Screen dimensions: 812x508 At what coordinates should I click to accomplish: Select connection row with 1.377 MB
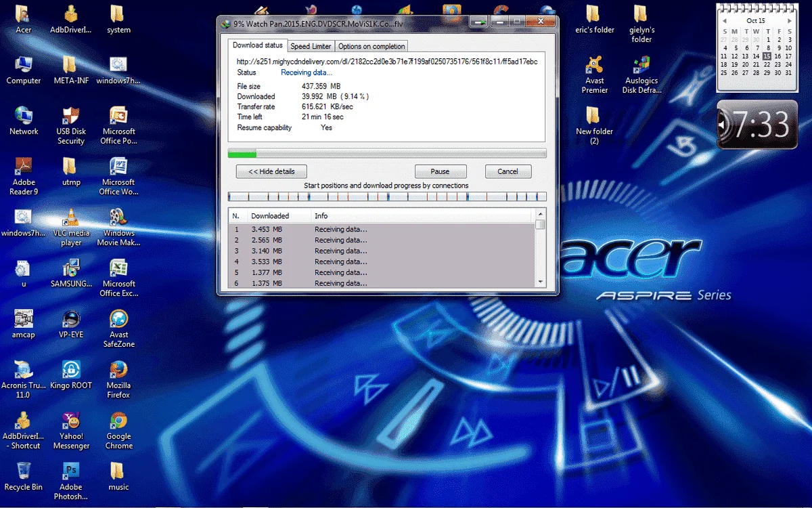point(382,272)
